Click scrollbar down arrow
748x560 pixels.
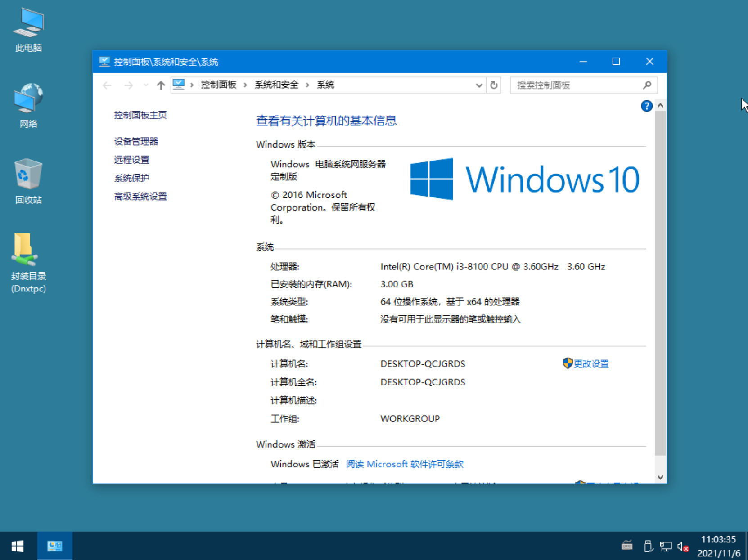point(660,477)
